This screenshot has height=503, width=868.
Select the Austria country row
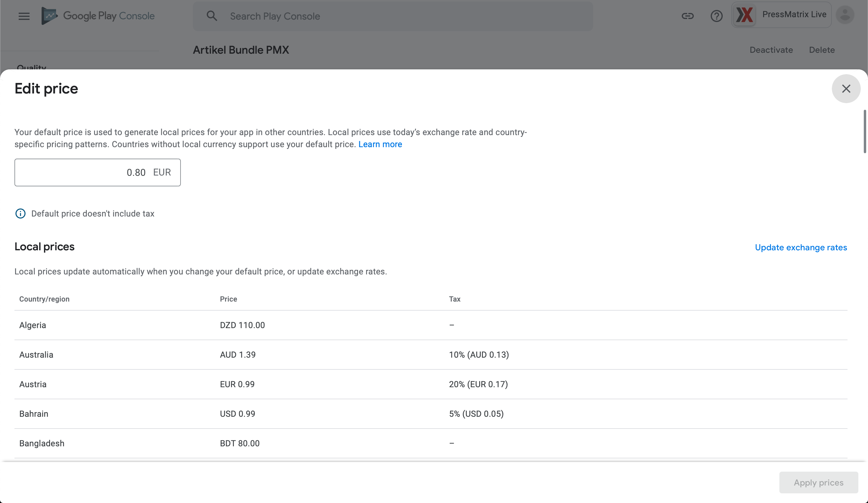[431, 384]
